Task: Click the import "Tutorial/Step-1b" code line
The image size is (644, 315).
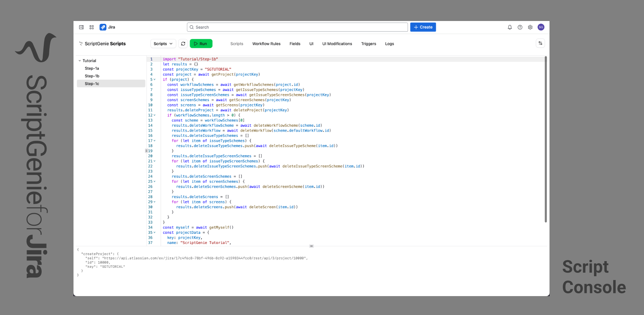Action: click(x=190, y=59)
